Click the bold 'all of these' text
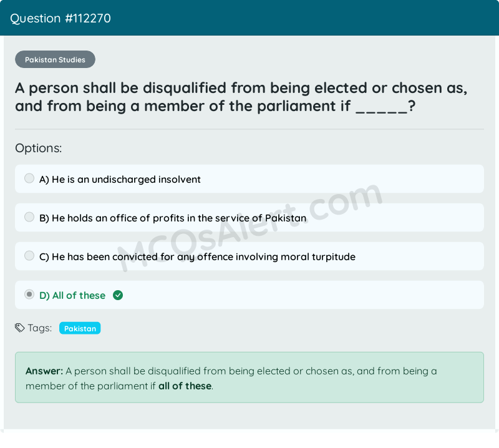The image size is (499, 448). [x=184, y=386]
